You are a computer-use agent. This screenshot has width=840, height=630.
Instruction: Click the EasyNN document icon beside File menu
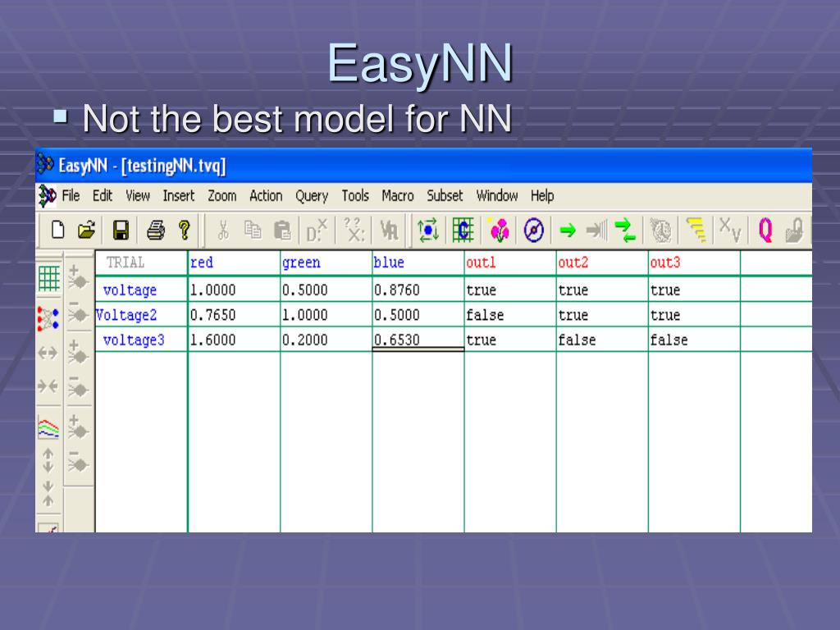(47, 196)
